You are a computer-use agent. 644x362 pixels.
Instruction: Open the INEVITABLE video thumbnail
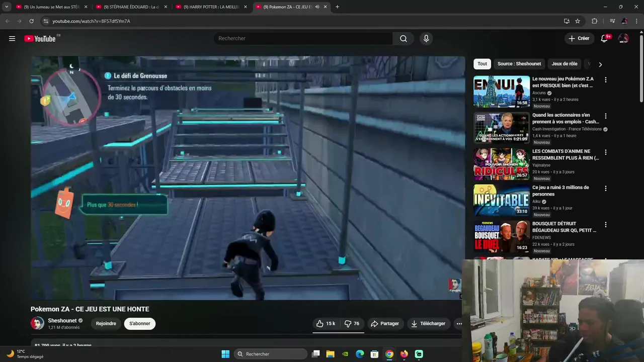[502, 201]
